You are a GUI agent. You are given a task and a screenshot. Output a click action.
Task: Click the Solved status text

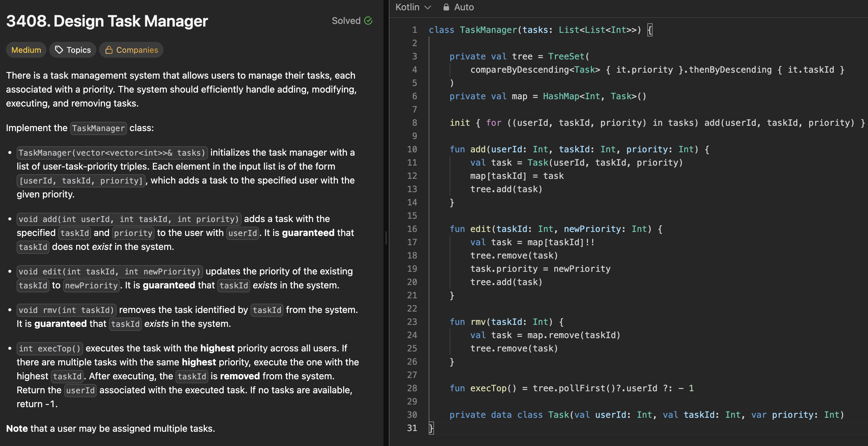pos(346,21)
